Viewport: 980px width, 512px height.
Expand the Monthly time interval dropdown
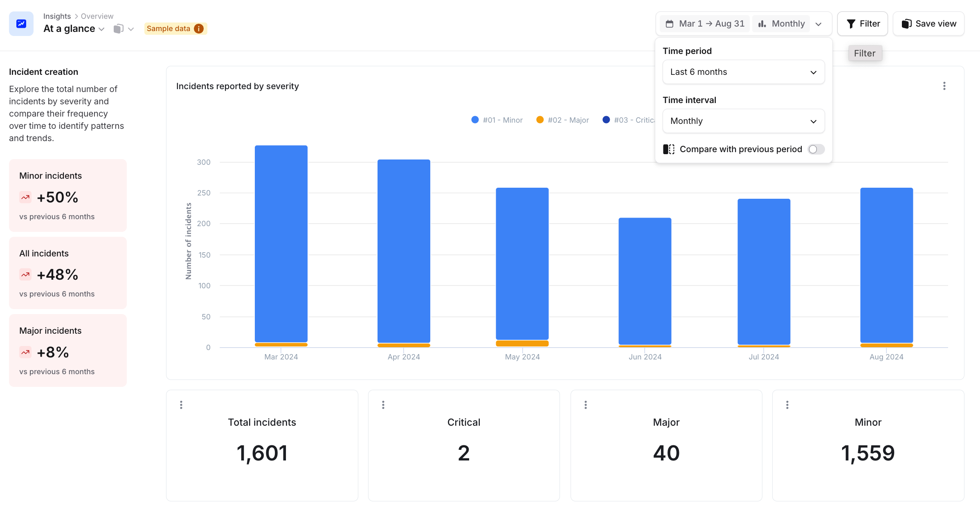743,121
